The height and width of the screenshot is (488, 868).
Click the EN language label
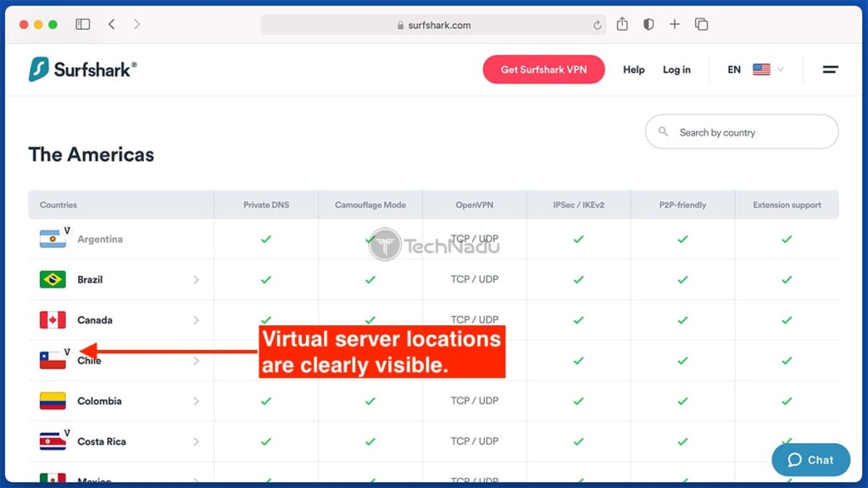(x=734, y=69)
